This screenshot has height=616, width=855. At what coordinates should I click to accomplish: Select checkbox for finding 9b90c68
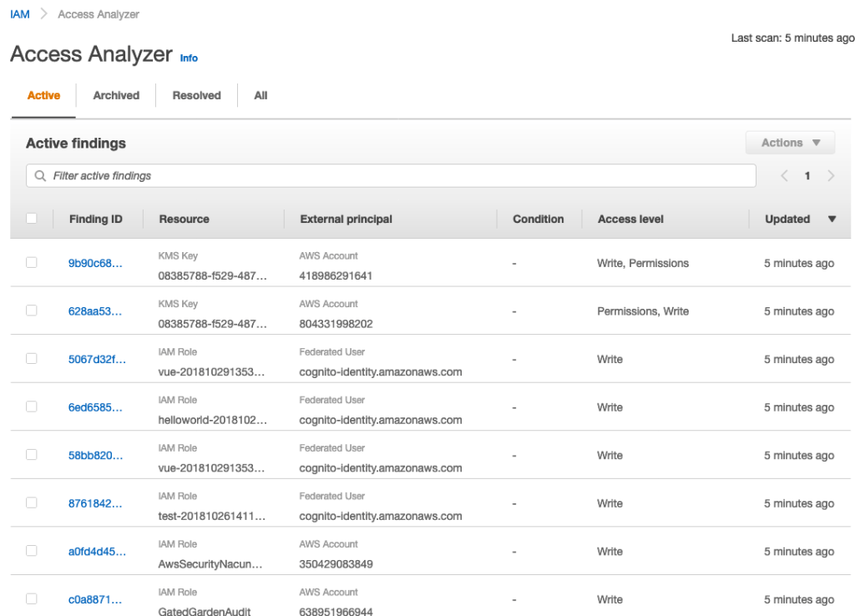click(x=32, y=263)
